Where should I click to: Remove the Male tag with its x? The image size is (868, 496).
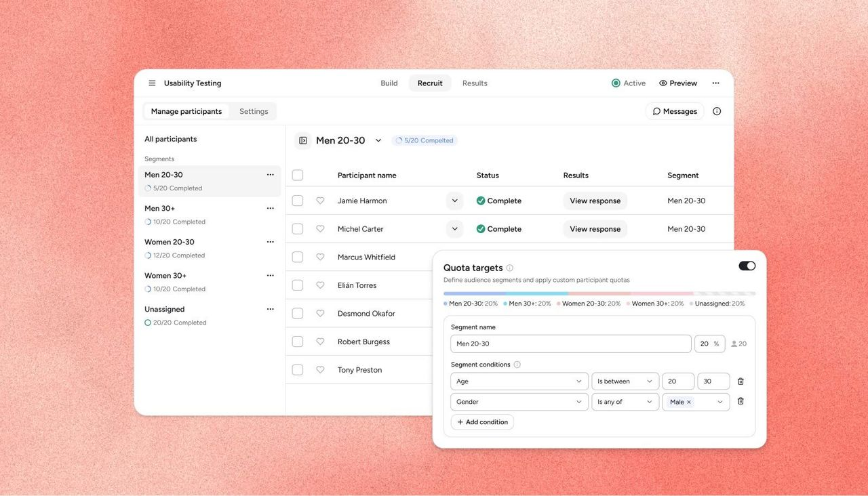pyautogui.click(x=689, y=402)
